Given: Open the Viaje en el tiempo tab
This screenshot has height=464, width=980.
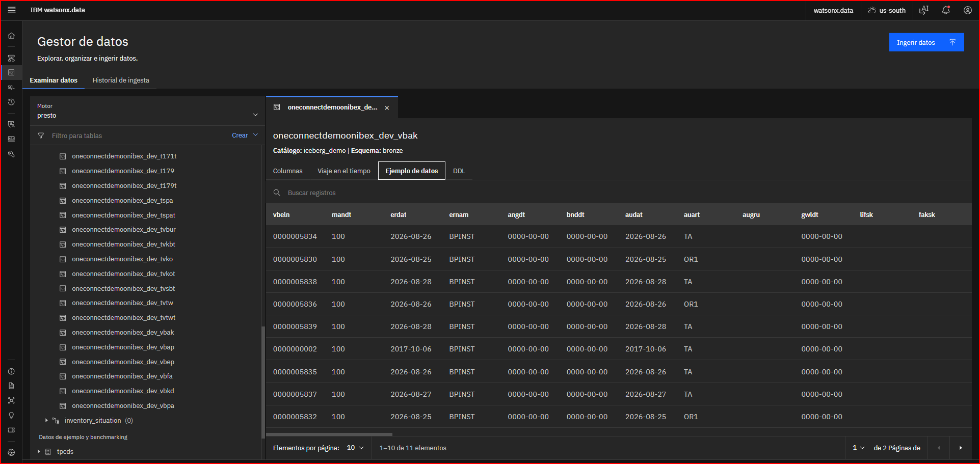Looking at the screenshot, I should (344, 171).
